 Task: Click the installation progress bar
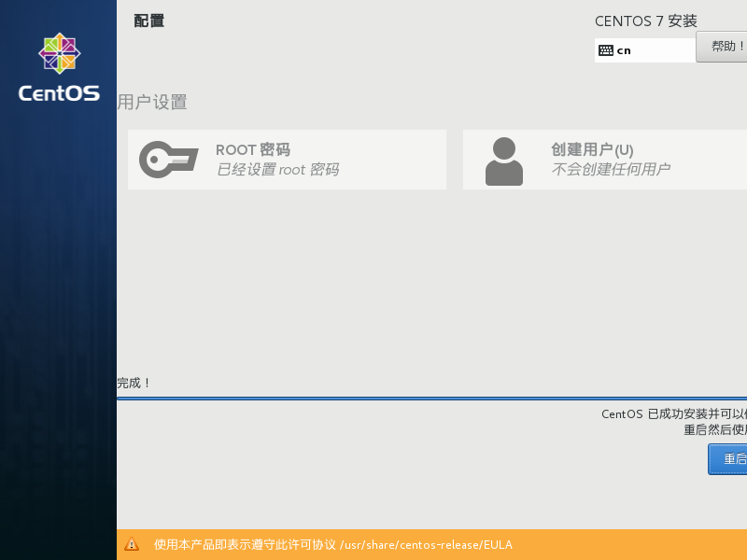pyautogui.click(x=431, y=399)
